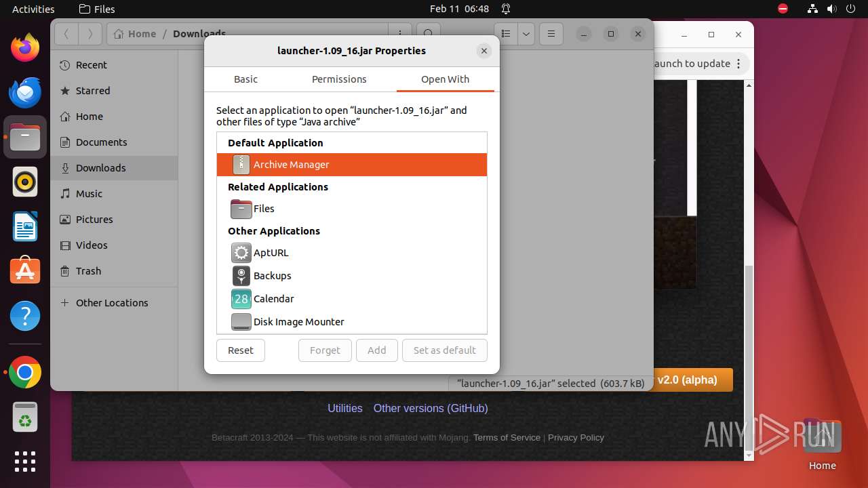Launch Rhythmbox music player from dock
Screen dimensions: 868x488
(x=25, y=182)
